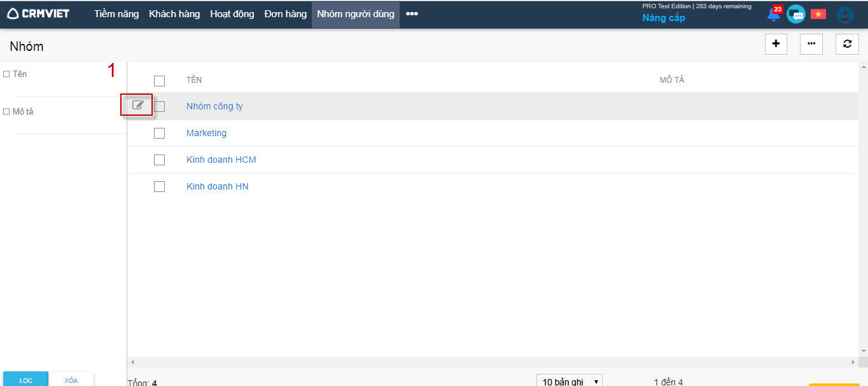Click the LỌC filter button

point(25,380)
